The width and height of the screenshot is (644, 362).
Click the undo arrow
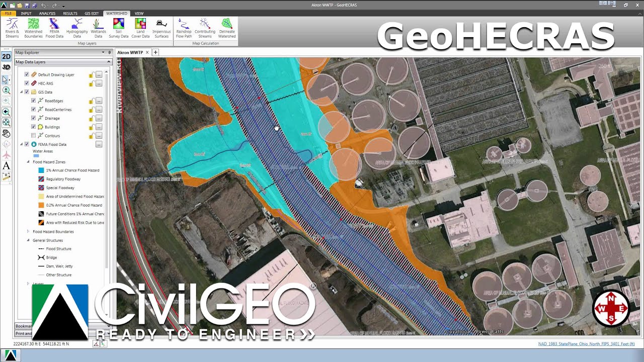point(43,5)
